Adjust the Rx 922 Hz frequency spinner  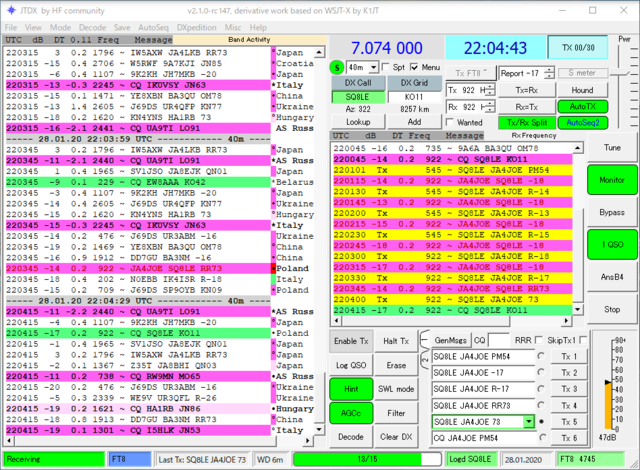pyautogui.click(x=490, y=107)
